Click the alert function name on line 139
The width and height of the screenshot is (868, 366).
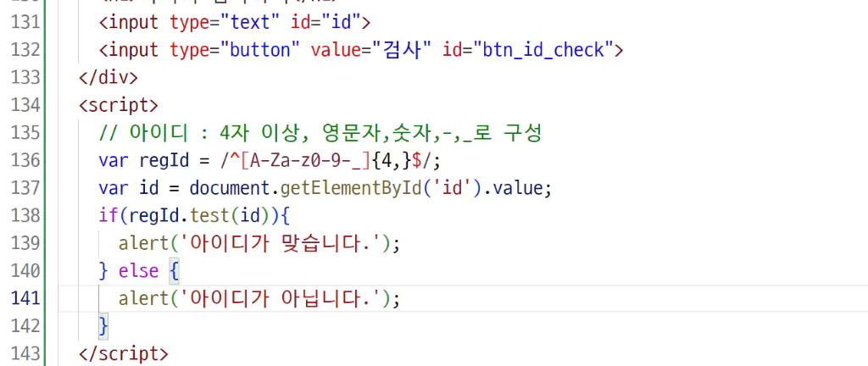144,244
